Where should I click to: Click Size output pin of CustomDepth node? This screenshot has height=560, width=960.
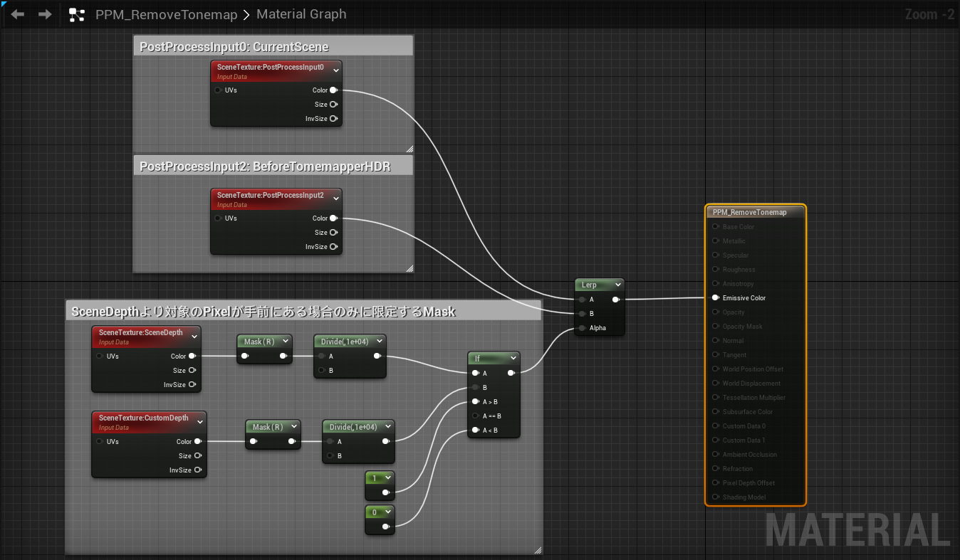(x=197, y=456)
